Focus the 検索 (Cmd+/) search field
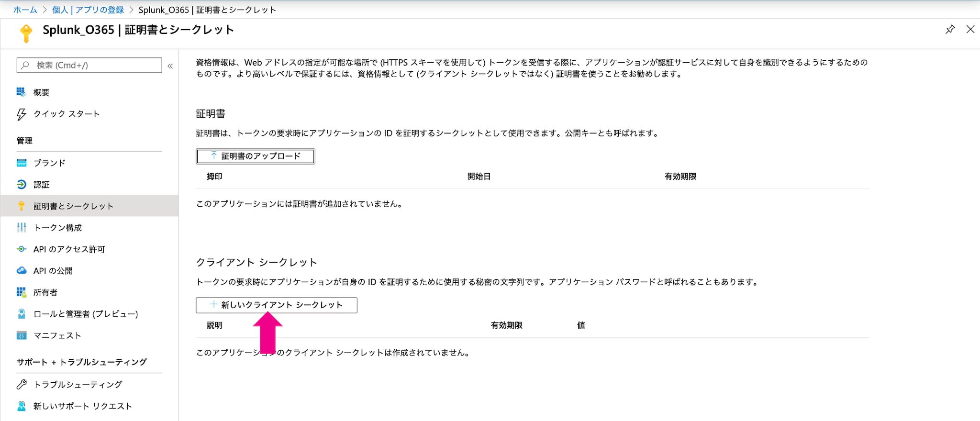 [89, 65]
